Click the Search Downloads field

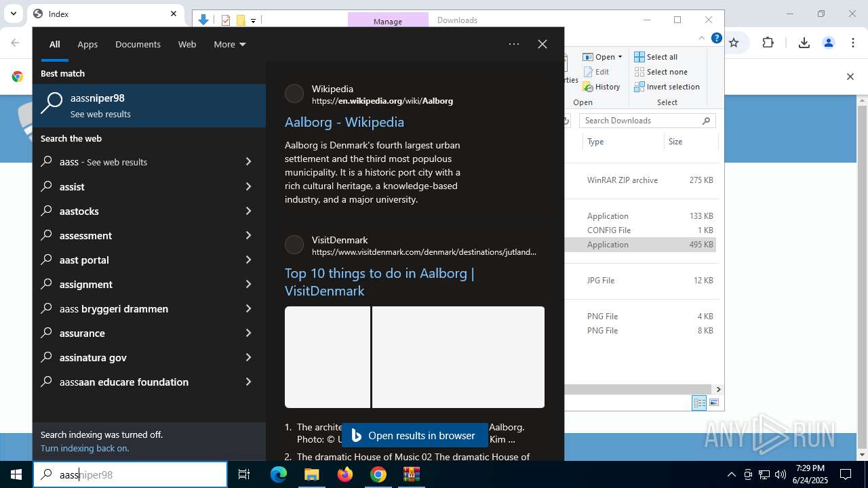[x=648, y=121]
